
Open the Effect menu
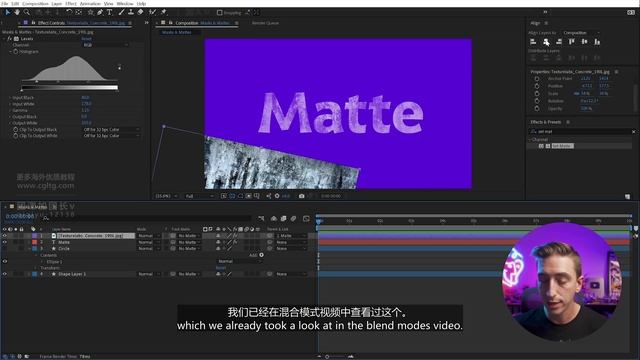[x=71, y=3]
